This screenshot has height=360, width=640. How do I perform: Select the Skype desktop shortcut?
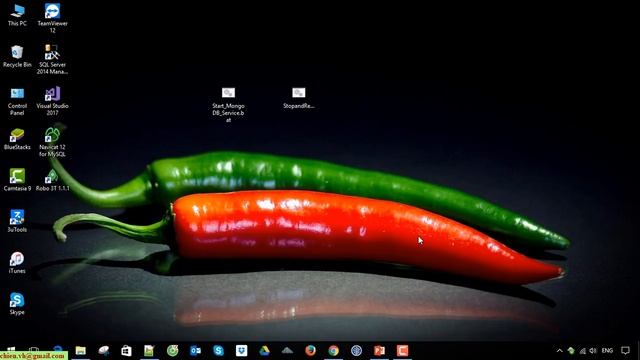[17, 304]
